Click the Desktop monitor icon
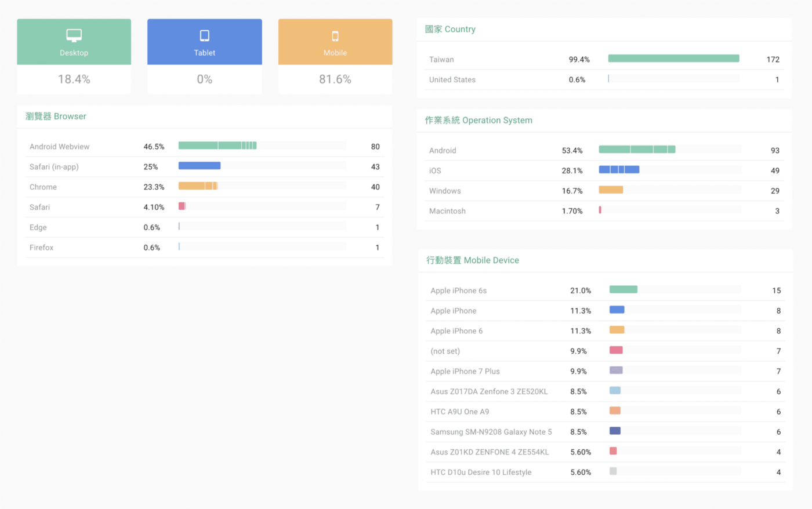This screenshot has width=812, height=509. point(74,35)
